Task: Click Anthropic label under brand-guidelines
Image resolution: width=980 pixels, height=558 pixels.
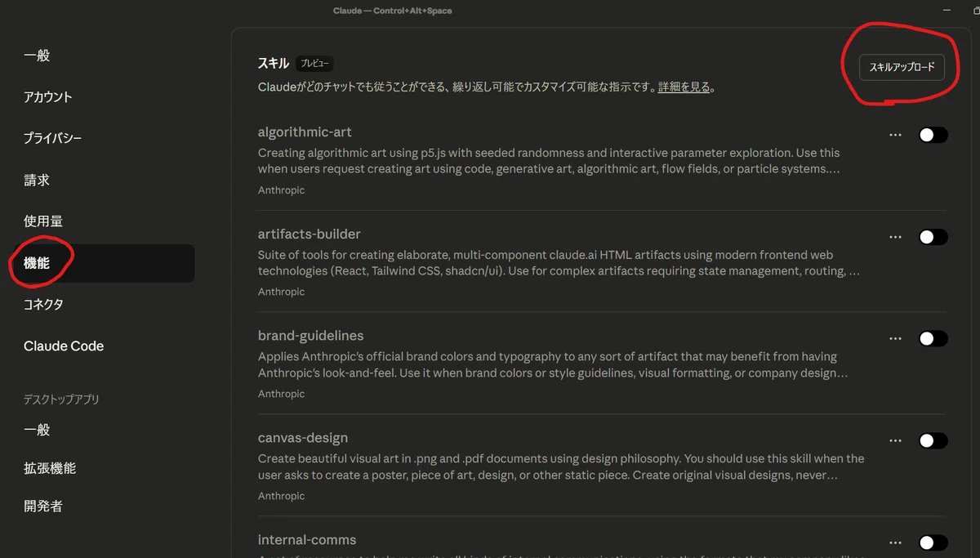Action: pyautogui.click(x=281, y=394)
